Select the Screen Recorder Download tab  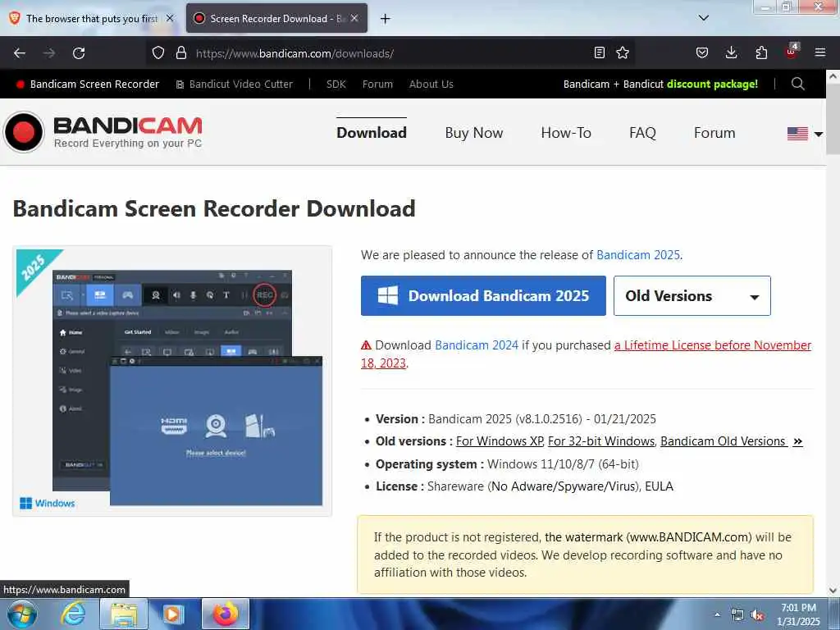(x=277, y=18)
